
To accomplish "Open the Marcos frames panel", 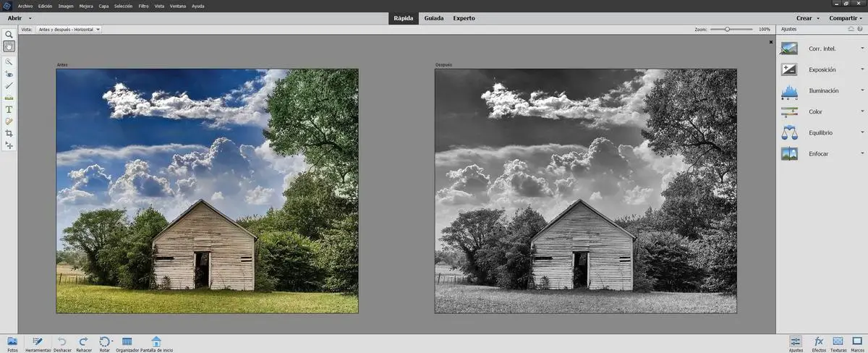I will (857, 344).
